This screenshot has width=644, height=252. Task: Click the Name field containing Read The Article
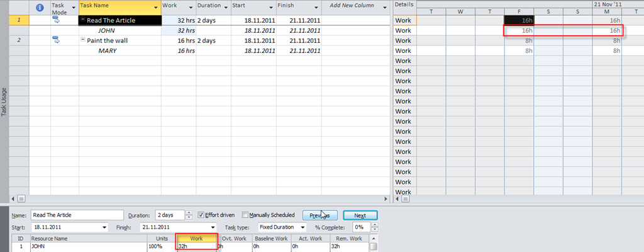pos(76,215)
